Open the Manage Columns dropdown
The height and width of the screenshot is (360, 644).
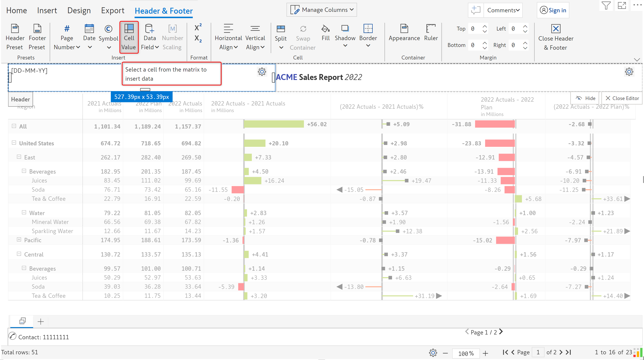321,10
